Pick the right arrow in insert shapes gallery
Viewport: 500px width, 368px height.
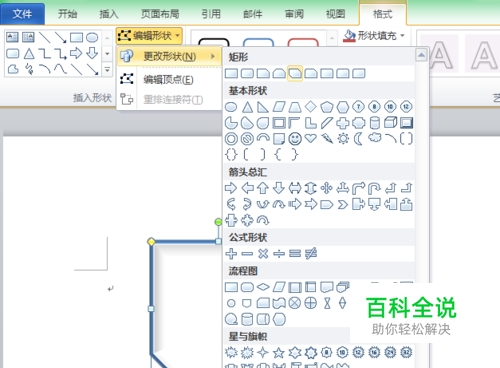coord(76,53)
